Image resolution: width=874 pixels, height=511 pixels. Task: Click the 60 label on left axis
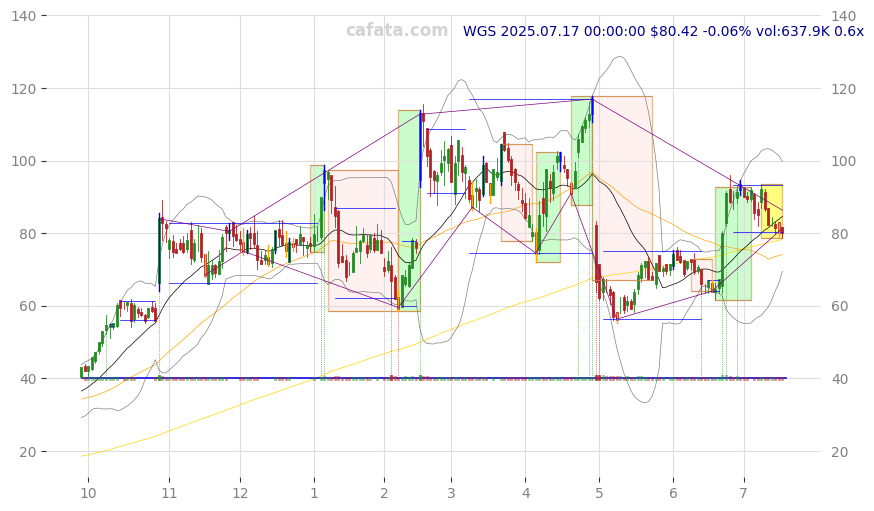click(x=27, y=306)
